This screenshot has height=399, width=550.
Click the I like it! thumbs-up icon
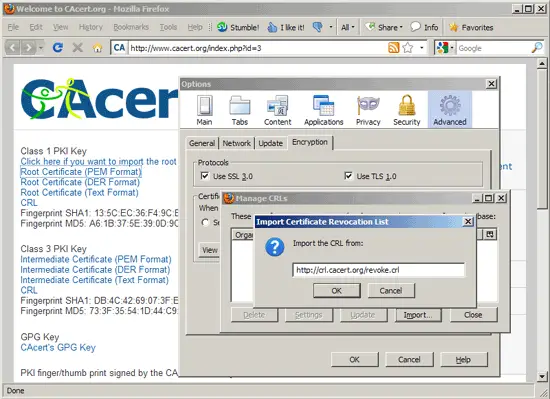272,27
